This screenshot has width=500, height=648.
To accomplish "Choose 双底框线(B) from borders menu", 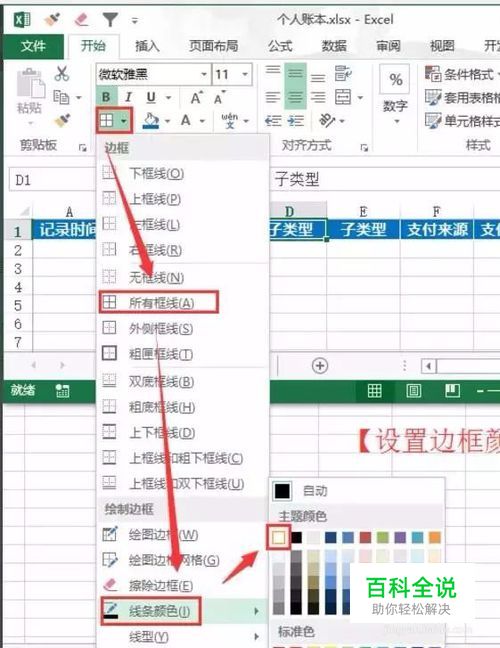I will [182, 381].
